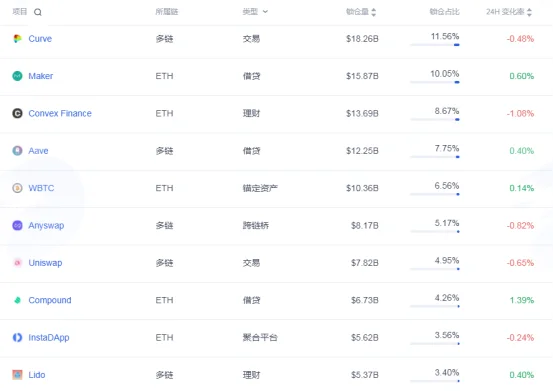Click the WBTC coin logo icon
This screenshot has height=392, width=554.
click(17, 188)
